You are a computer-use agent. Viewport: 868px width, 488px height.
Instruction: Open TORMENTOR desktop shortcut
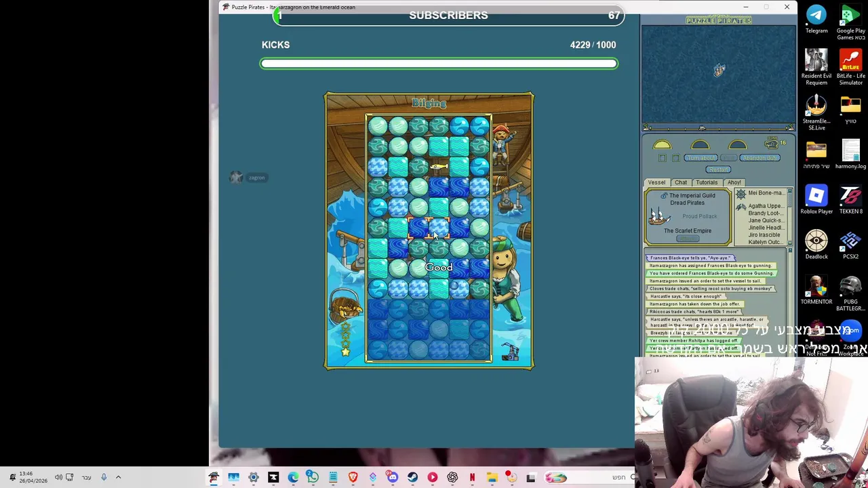pos(816,290)
